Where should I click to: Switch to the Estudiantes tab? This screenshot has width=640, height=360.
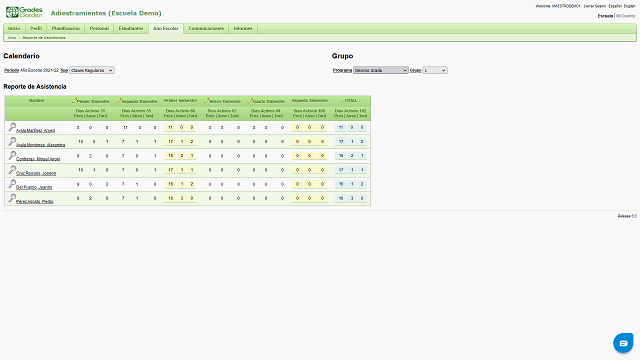[131, 29]
